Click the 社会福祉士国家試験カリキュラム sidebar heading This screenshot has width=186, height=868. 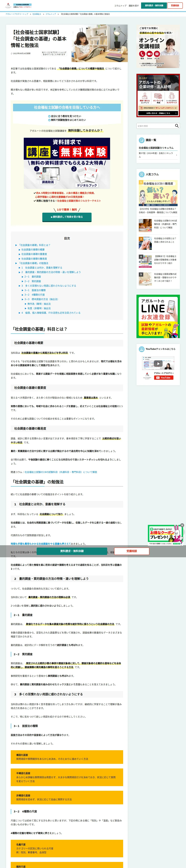(156, 148)
